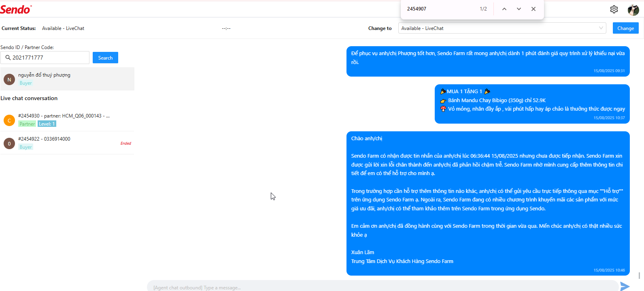Image resolution: width=644 pixels, height=291 pixels.
Task: Click the Sendo logo
Action: tap(16, 9)
